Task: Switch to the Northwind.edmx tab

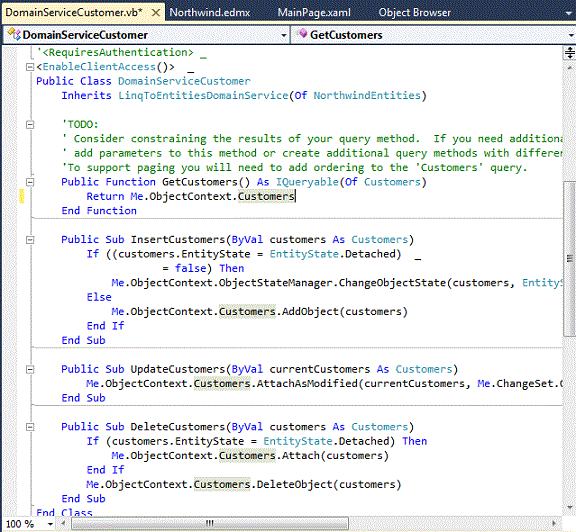Action: [210, 13]
